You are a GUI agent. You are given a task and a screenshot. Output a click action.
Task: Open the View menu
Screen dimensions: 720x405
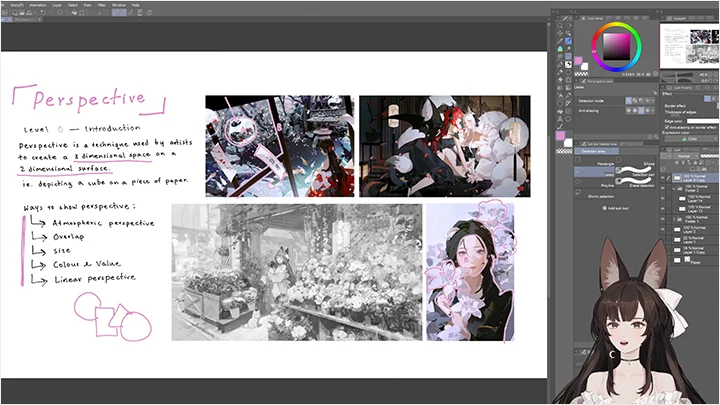tap(87, 5)
